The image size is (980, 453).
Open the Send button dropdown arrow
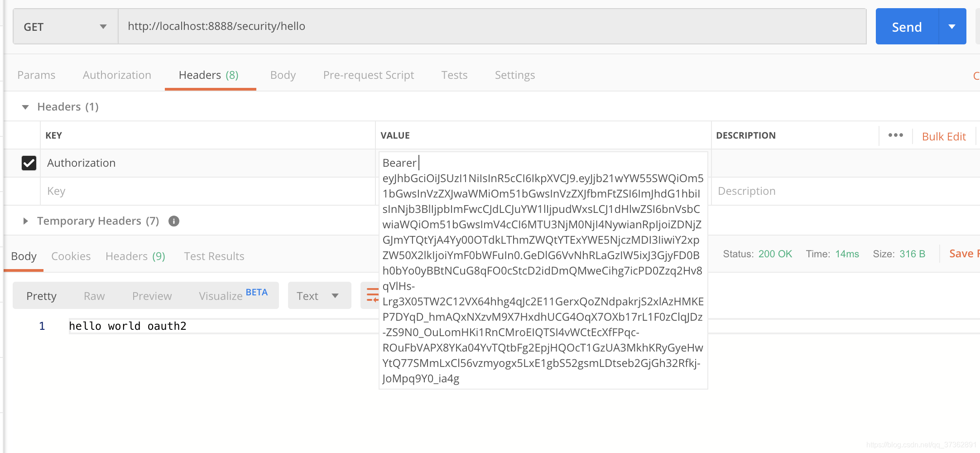(952, 27)
